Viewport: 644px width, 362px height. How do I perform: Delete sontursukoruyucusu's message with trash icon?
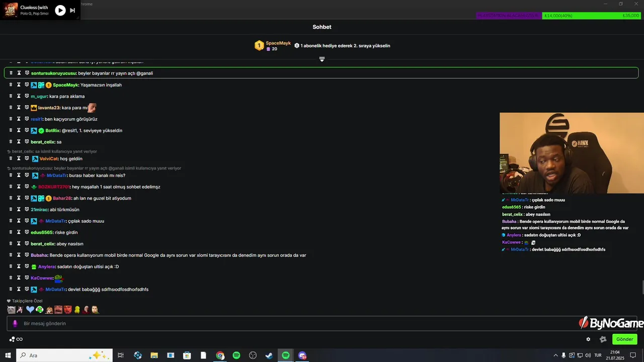coord(11,73)
